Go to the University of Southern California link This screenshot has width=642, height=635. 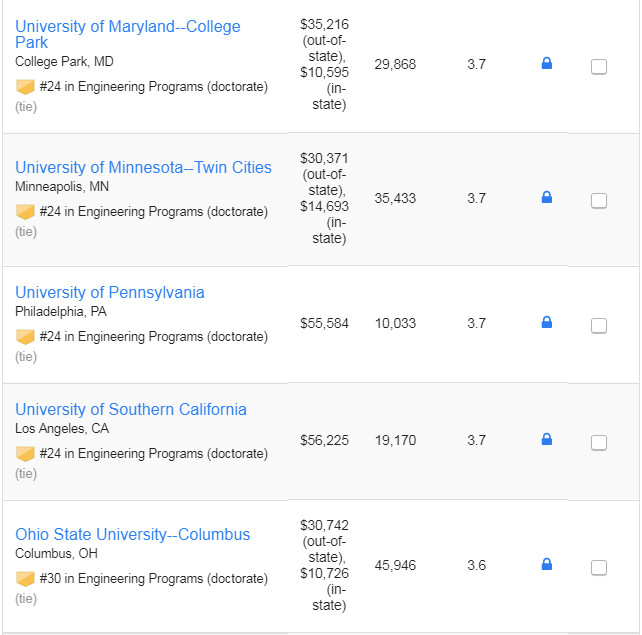tap(131, 409)
